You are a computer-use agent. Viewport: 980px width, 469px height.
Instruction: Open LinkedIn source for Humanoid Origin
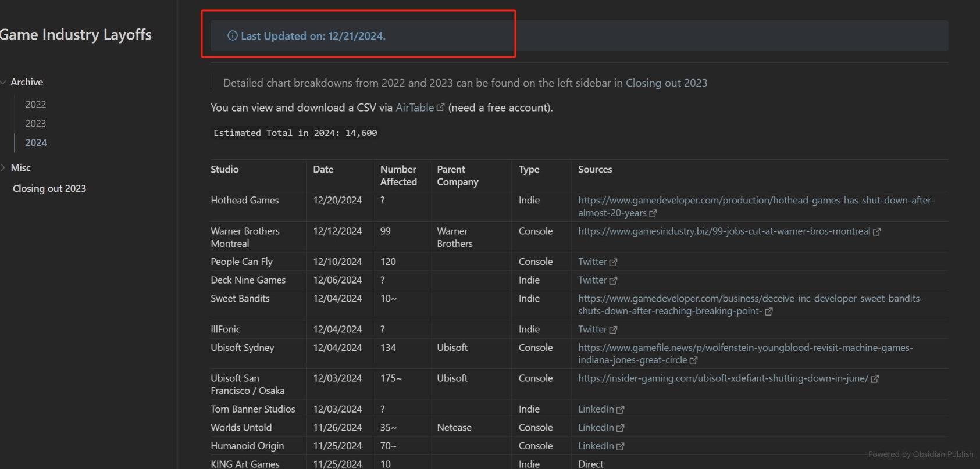coord(596,446)
